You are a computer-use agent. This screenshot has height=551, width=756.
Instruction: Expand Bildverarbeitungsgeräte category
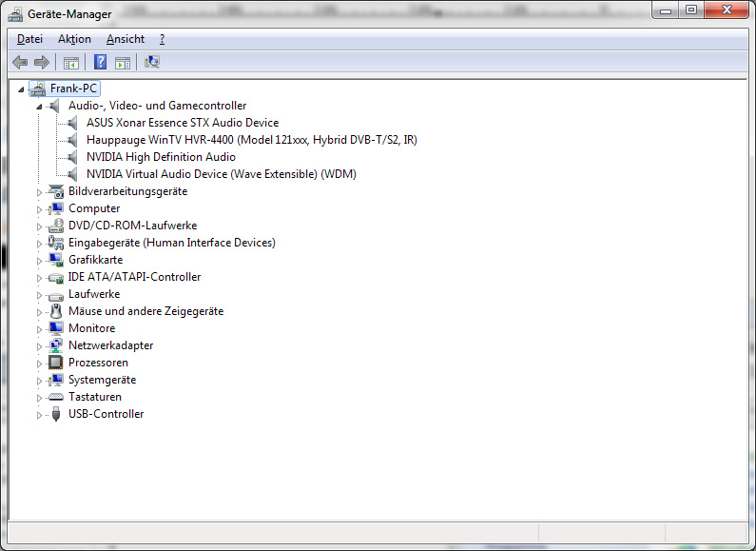coord(39,192)
